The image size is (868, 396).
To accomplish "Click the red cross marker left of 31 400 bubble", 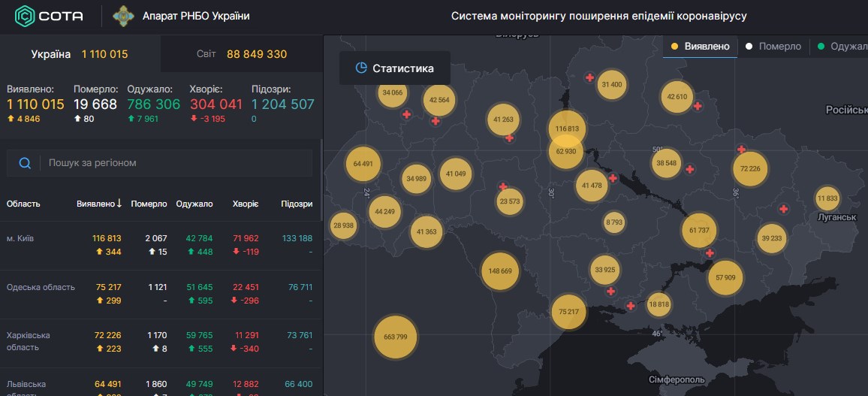I will click(590, 78).
